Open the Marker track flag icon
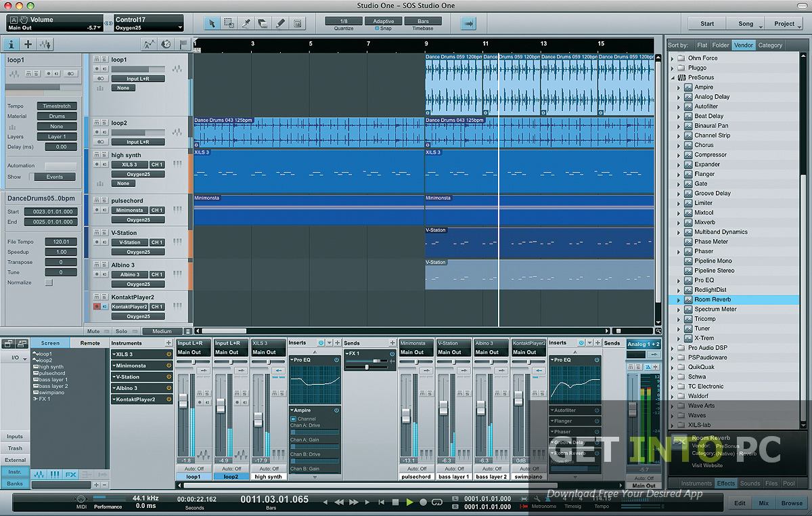Viewport: 812px width, 516px height. 183,45
